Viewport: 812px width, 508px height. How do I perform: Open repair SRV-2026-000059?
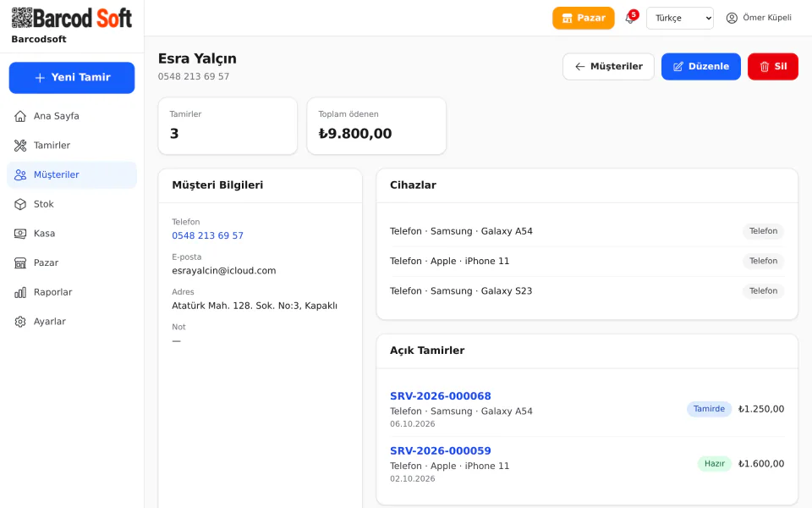(x=440, y=451)
